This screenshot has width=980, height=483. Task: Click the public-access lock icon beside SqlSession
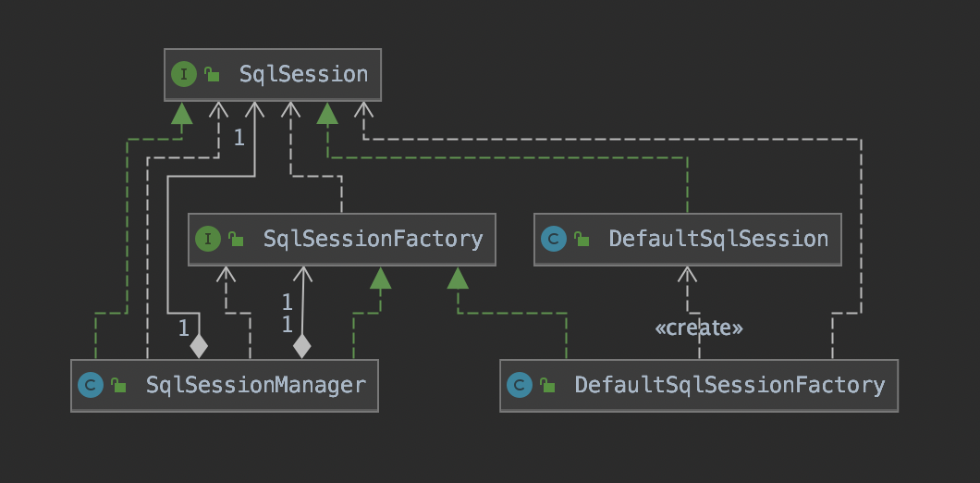click(x=212, y=75)
